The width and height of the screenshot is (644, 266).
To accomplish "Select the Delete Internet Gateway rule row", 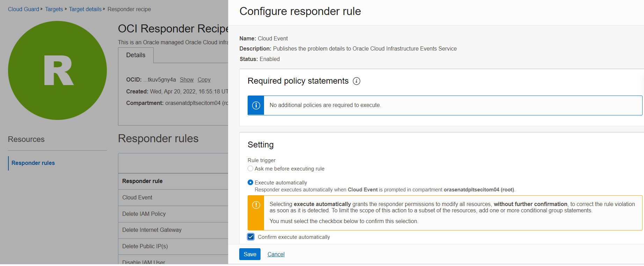I will tap(152, 230).
